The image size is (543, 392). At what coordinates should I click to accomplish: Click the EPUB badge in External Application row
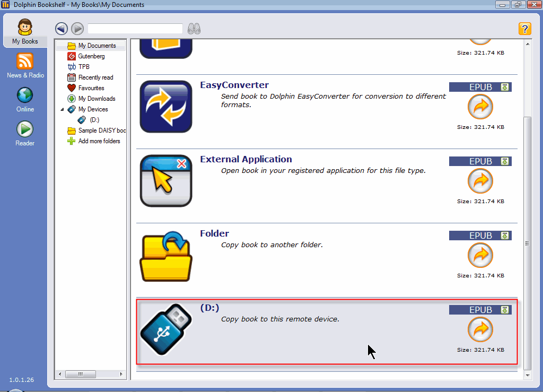[x=480, y=161]
